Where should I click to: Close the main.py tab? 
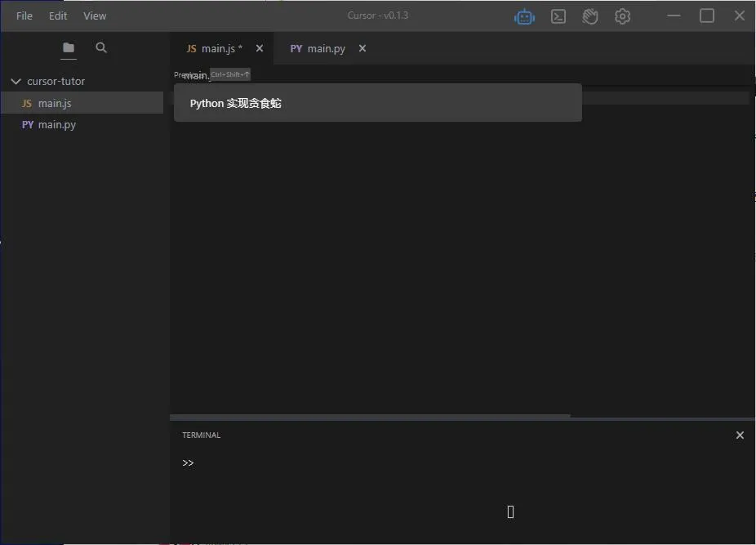tap(362, 49)
